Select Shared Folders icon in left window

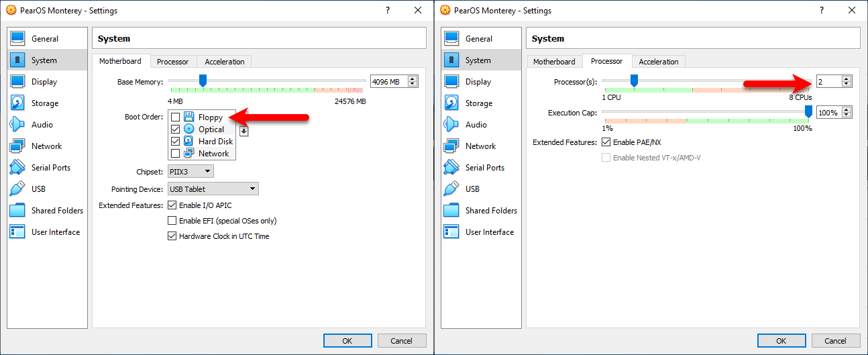coord(17,210)
